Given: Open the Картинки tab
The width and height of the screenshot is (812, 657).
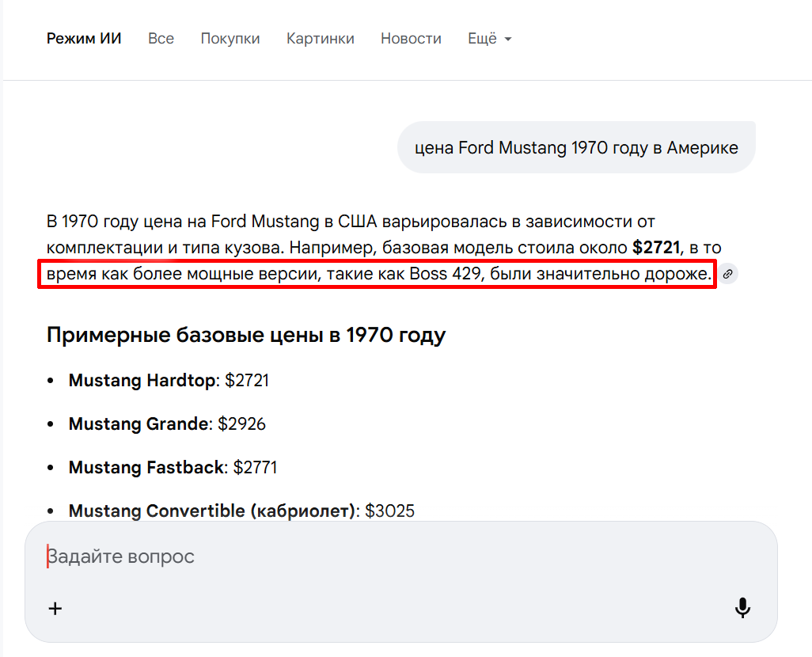Looking at the screenshot, I should click(x=321, y=39).
